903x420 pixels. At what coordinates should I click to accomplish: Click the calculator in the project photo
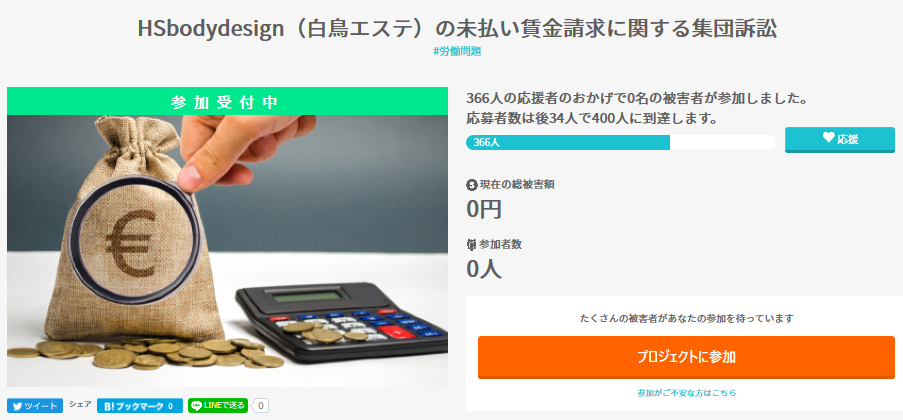pos(342,320)
